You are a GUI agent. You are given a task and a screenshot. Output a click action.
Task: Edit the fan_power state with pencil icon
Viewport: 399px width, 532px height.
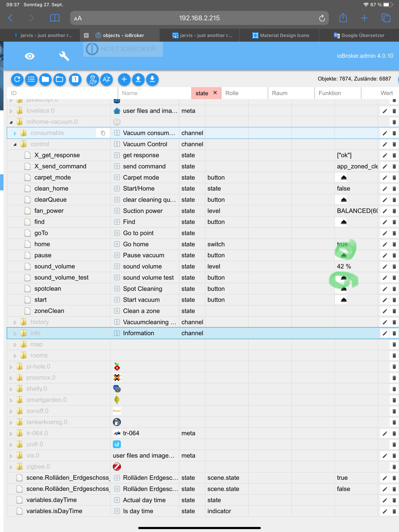[385, 211]
